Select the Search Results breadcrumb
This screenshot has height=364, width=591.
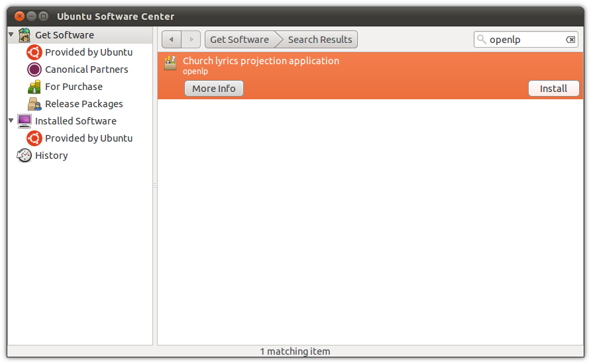[x=320, y=40]
